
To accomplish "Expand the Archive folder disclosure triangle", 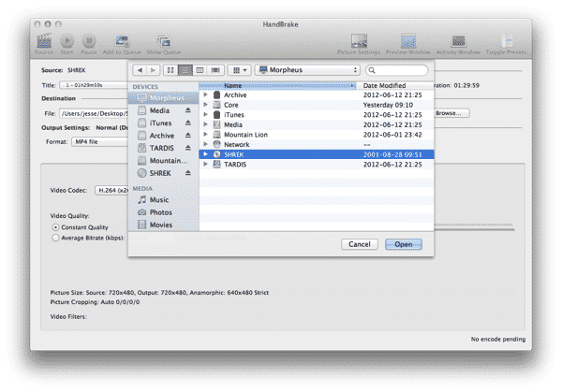I will pos(205,94).
